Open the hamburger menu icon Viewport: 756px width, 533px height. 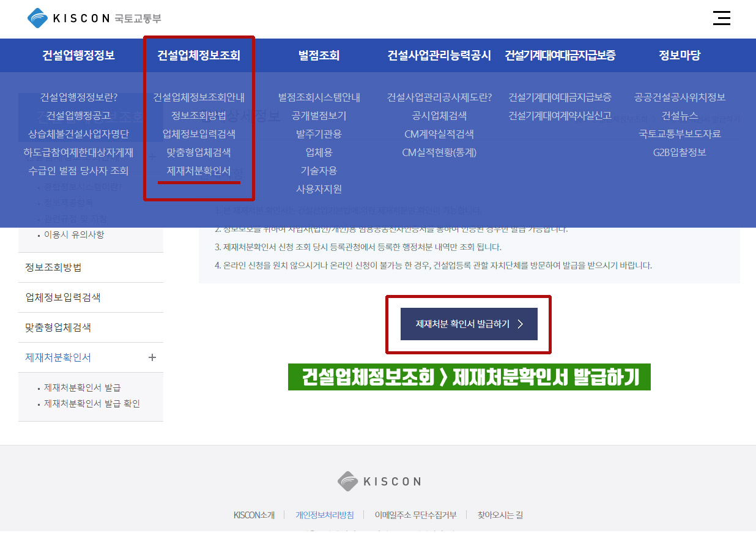[722, 18]
